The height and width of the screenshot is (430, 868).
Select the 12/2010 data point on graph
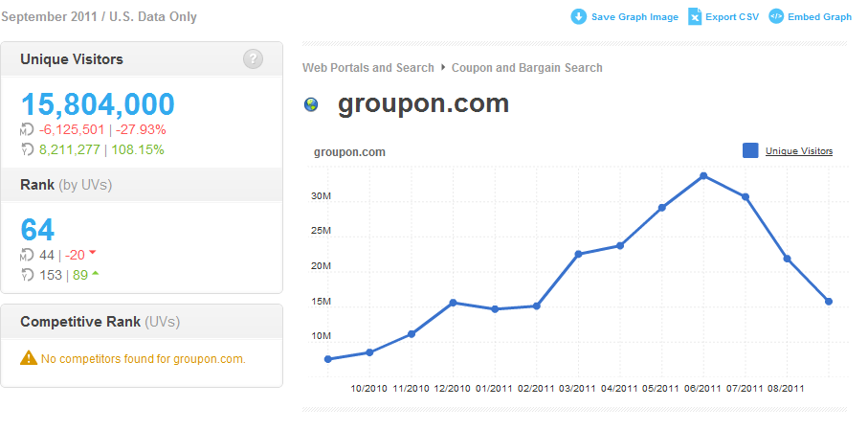453,303
